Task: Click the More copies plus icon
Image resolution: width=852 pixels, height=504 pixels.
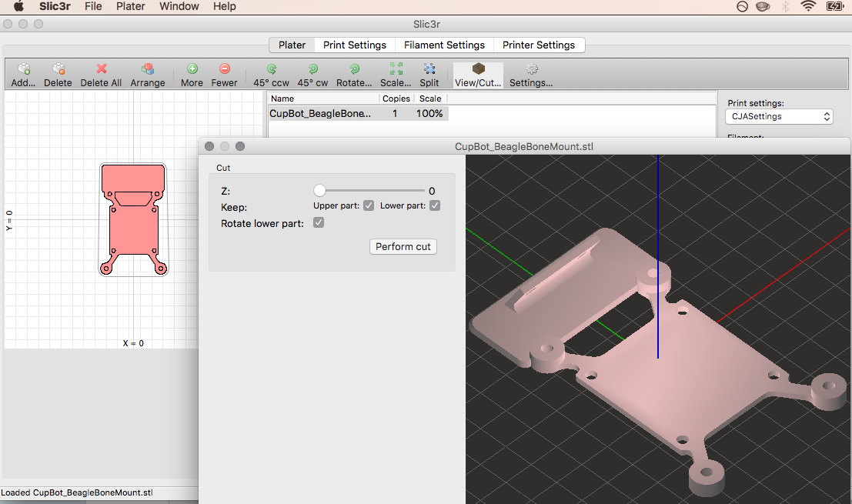Action: pos(192,69)
